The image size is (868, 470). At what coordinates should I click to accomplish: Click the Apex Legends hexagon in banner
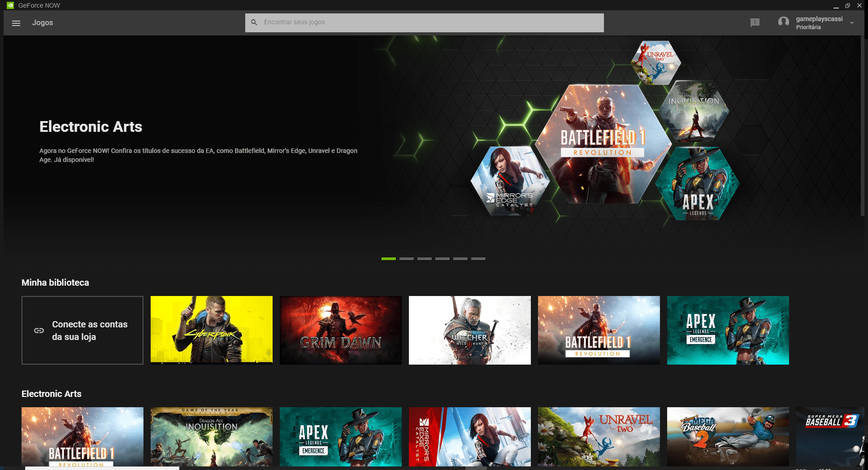(x=698, y=184)
